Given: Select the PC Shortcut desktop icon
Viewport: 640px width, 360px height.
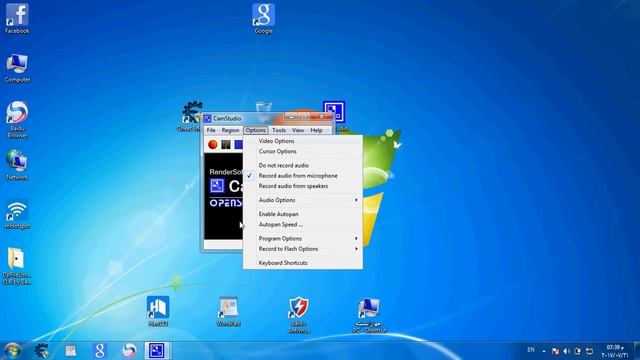Looking at the screenshot, I should 369,315.
